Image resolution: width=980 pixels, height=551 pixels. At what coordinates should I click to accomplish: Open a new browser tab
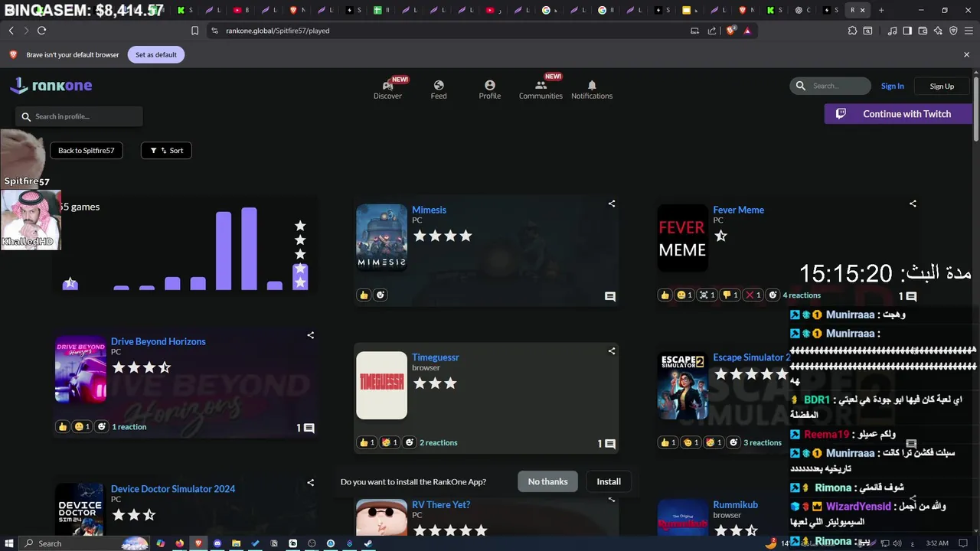point(881,10)
